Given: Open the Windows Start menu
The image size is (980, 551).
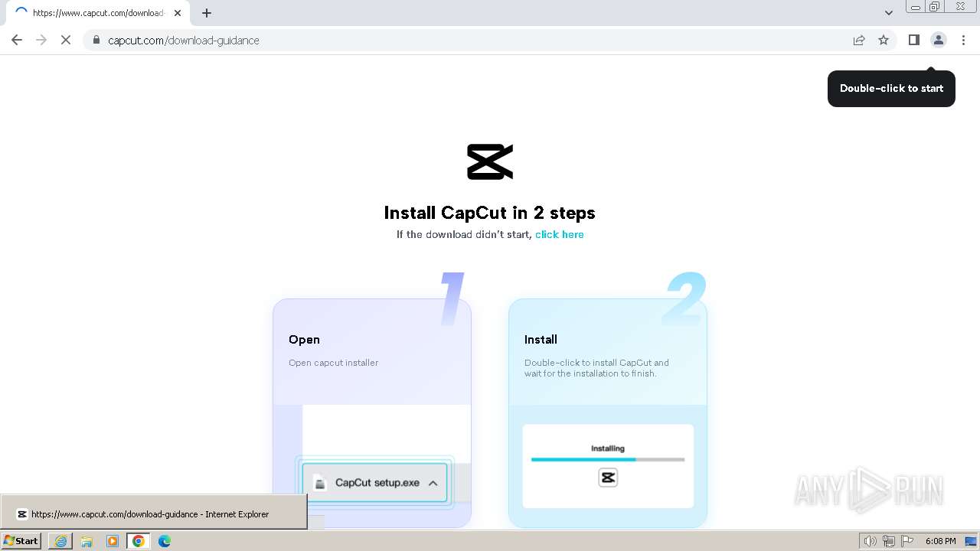Looking at the screenshot, I should [21, 541].
